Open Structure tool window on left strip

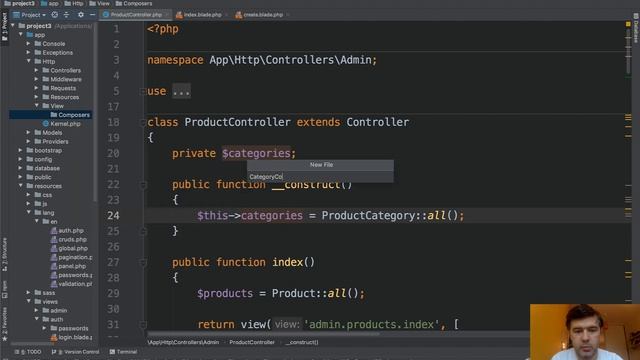4,254
